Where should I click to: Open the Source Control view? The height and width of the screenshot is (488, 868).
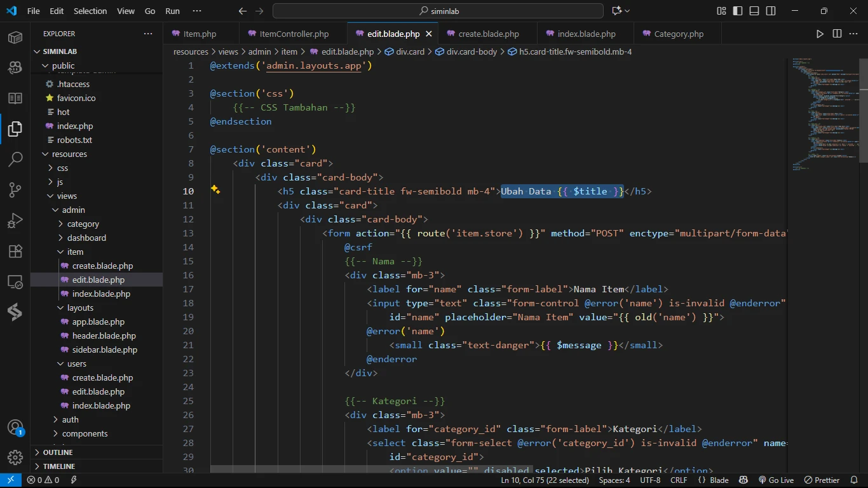tap(15, 190)
